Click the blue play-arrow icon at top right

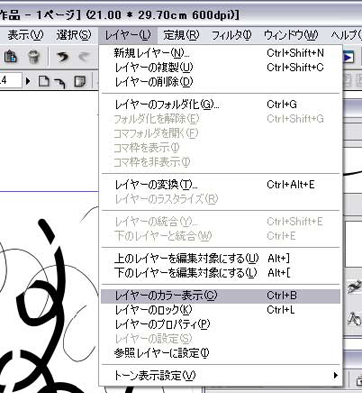[347, 57]
